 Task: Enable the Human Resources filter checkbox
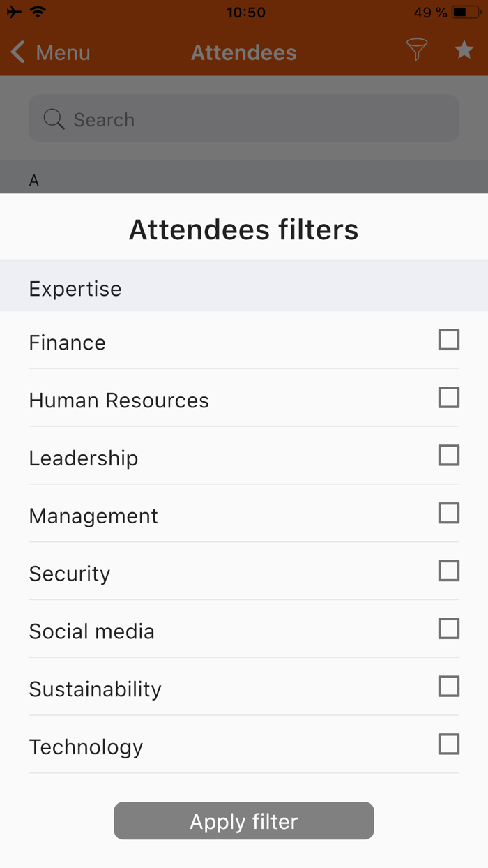point(449,398)
